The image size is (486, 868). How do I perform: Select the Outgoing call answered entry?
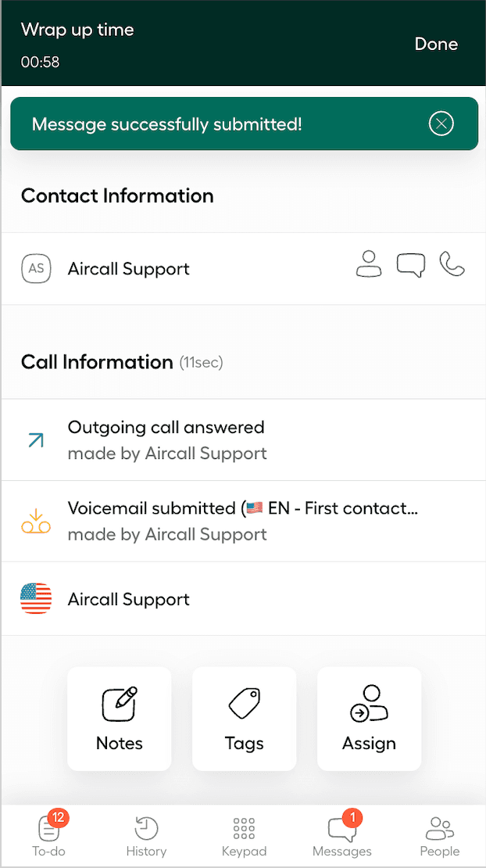pyautogui.click(x=166, y=428)
